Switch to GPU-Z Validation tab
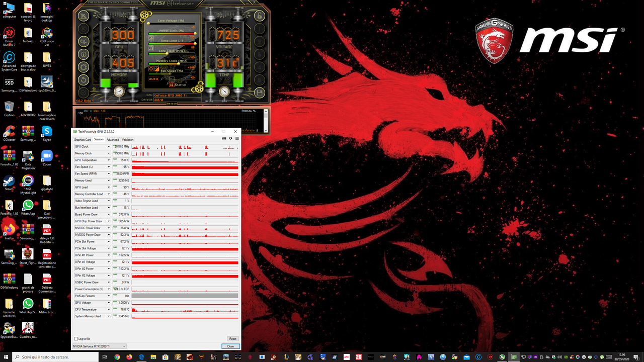 (128, 140)
